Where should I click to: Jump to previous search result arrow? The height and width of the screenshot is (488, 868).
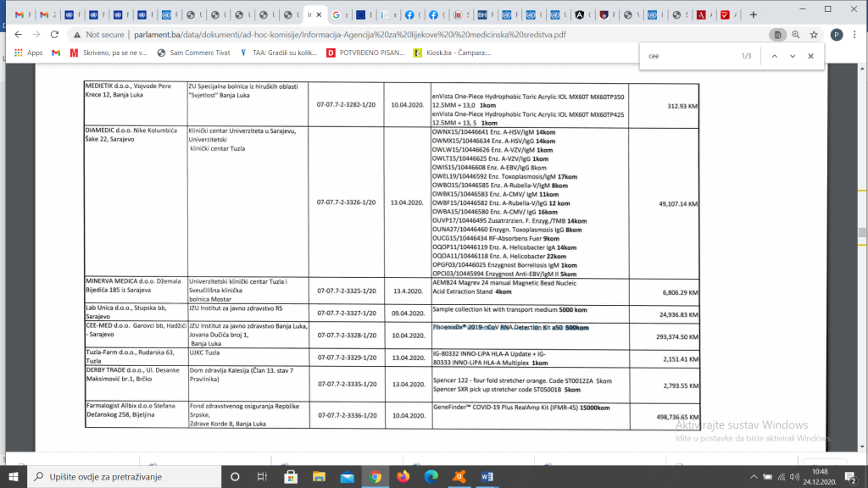click(775, 56)
